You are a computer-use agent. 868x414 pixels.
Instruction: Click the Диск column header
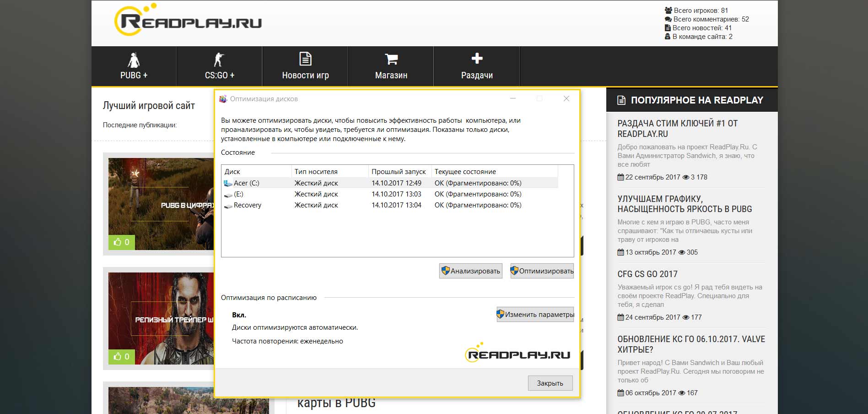tap(257, 172)
